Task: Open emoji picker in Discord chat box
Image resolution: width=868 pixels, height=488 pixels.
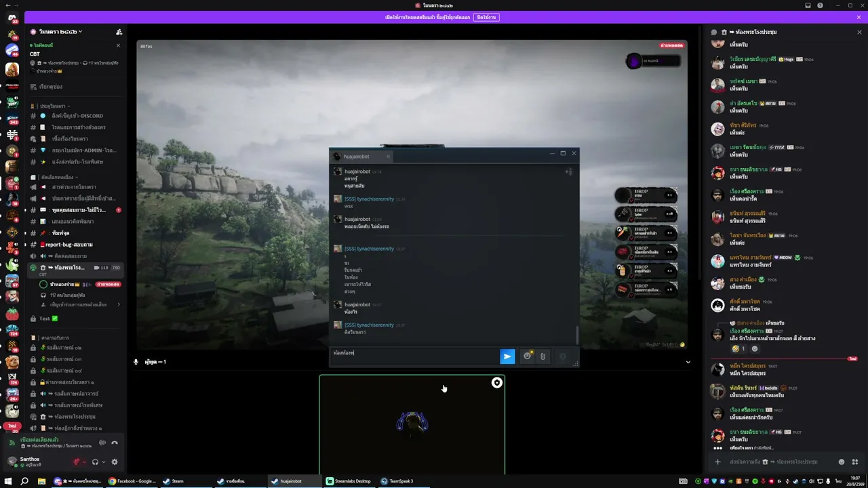Action: pos(842,462)
